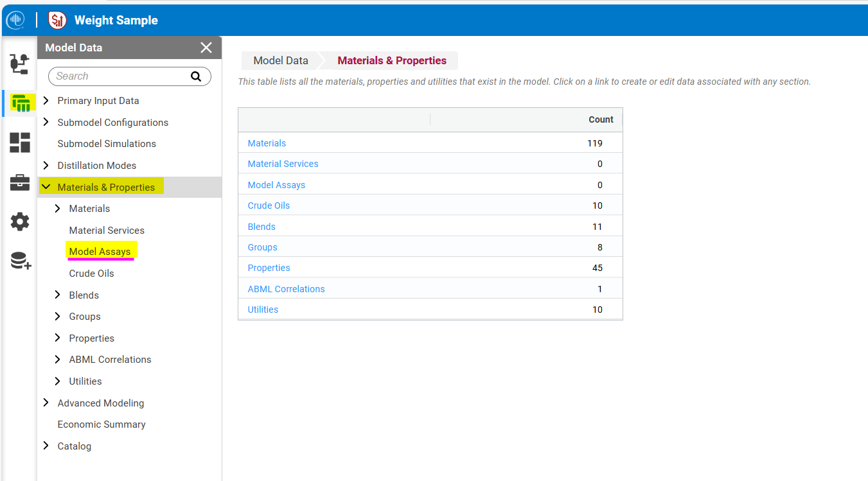The image size is (868, 481).
Task: Open Model Assays table link
Action: (x=276, y=185)
